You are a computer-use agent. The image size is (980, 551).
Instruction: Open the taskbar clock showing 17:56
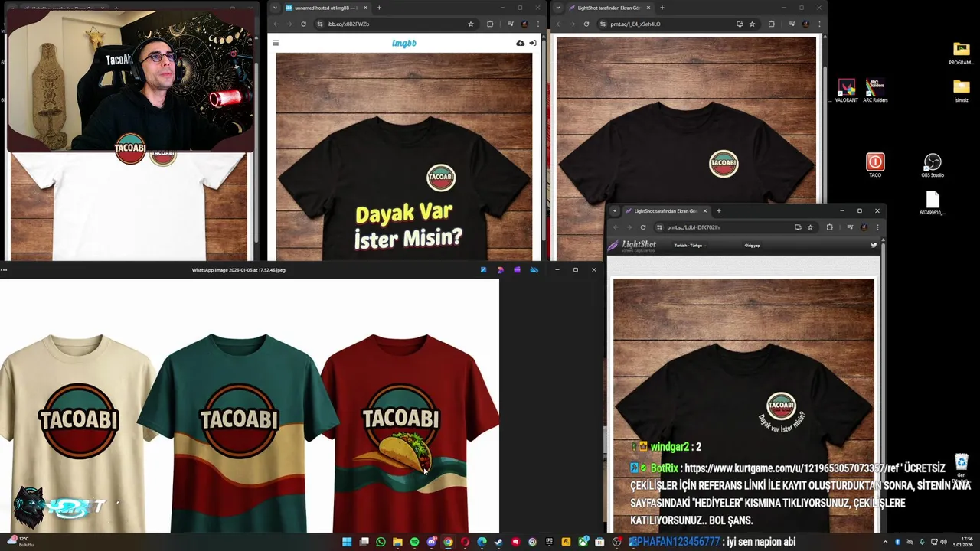[x=963, y=542]
